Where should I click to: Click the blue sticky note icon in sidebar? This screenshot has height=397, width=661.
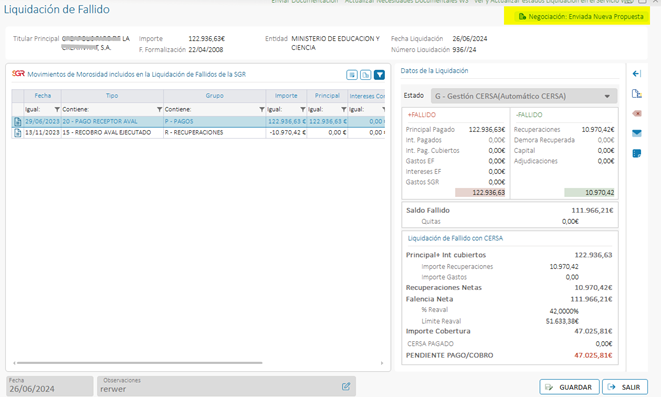pos(637,153)
